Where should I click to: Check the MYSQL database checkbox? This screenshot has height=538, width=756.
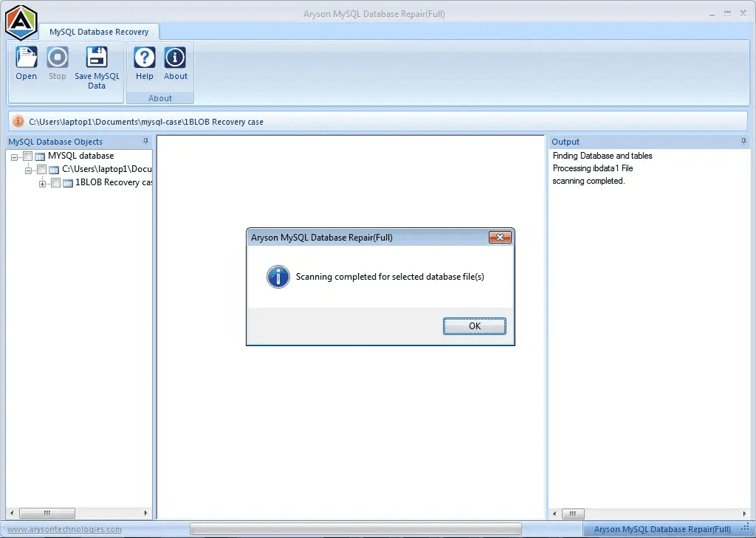(27, 156)
